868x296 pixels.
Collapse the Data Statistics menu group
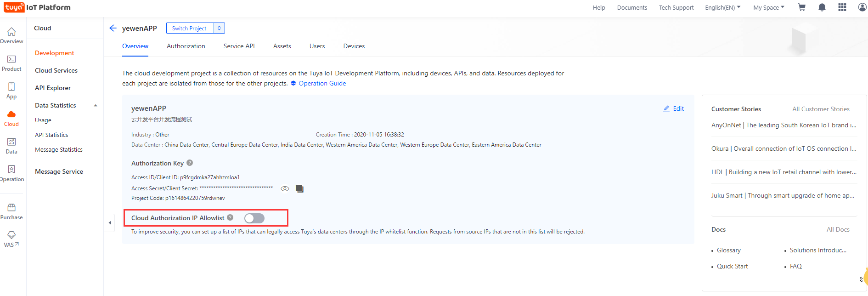click(x=96, y=106)
